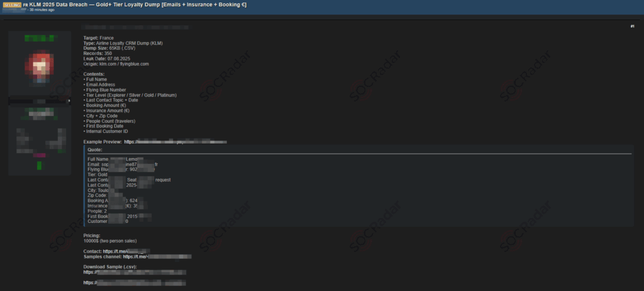Click the 'Tier Level (Explorer / Silver / Gold / Platinum)' bullet

(x=130, y=95)
